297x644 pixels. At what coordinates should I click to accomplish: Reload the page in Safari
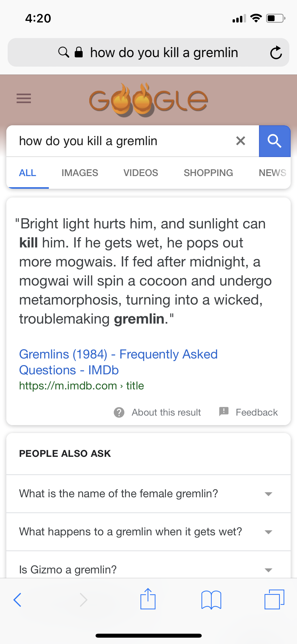click(276, 52)
